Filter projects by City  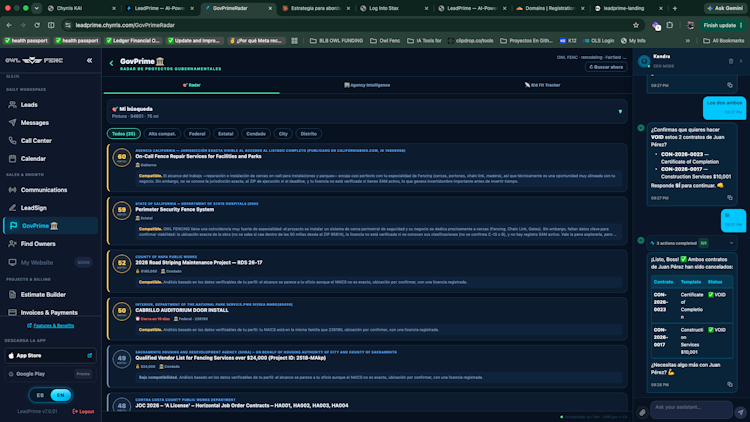pos(283,133)
